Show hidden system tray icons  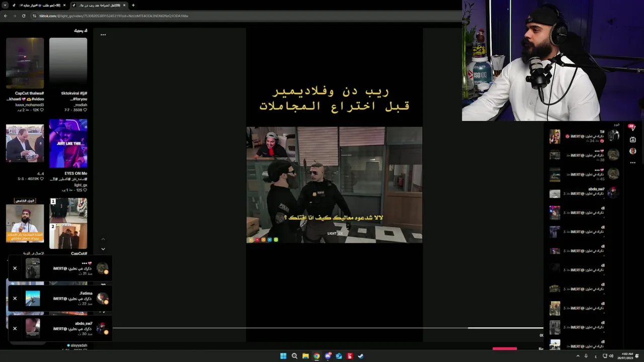coord(578,356)
